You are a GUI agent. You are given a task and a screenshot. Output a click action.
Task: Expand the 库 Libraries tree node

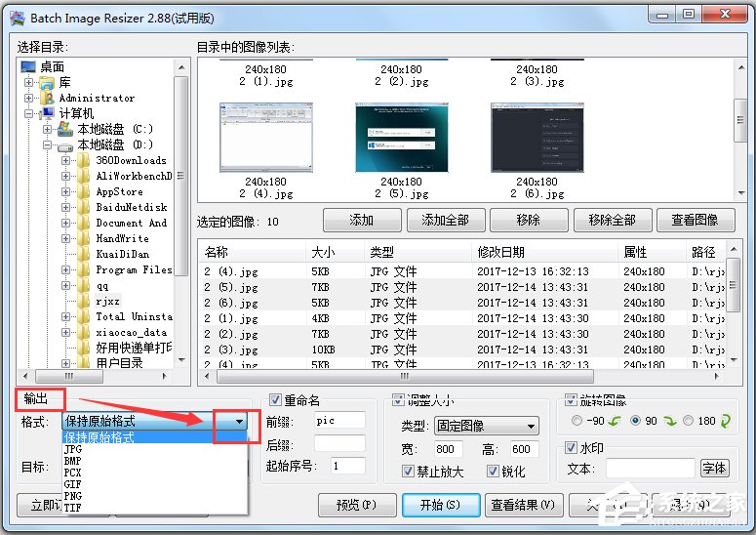click(x=28, y=82)
